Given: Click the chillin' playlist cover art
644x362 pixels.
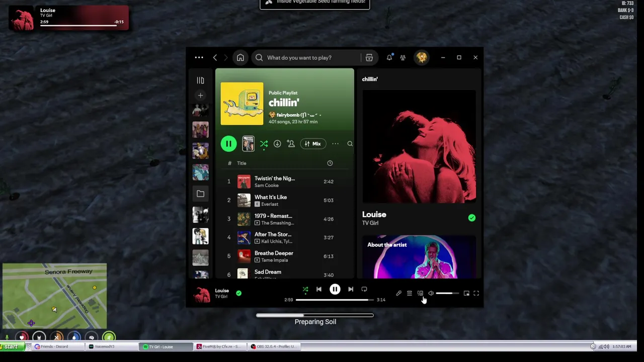Looking at the screenshot, I should click(x=242, y=104).
